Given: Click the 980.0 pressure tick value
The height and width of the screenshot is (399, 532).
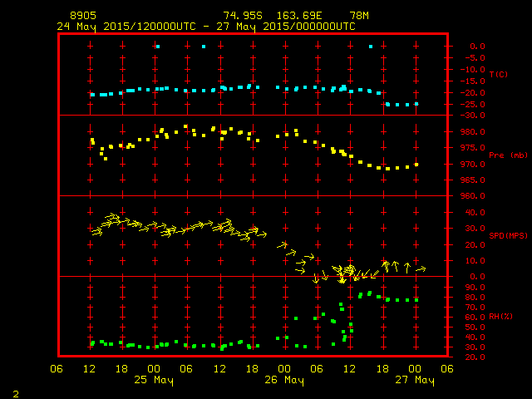Looking at the screenshot, I should click(473, 132).
